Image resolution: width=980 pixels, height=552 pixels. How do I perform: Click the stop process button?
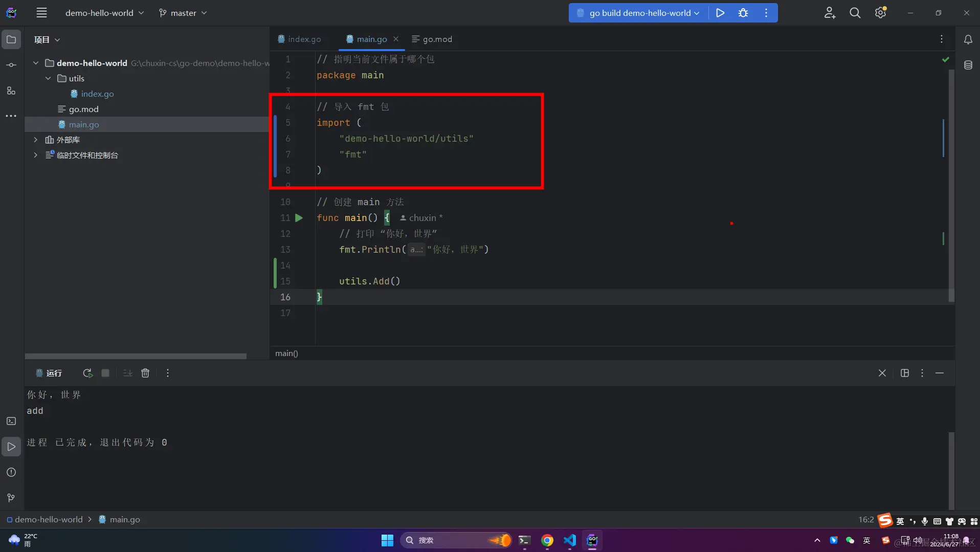click(105, 373)
